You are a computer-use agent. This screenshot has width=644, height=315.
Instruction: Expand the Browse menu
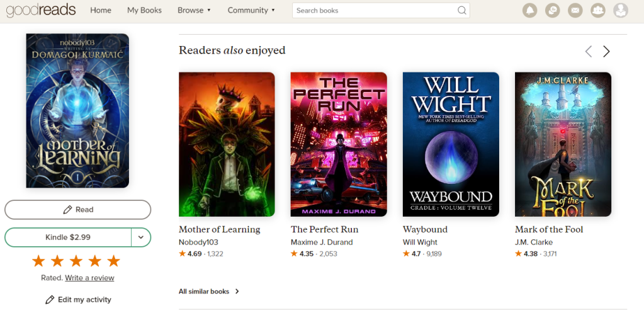click(194, 10)
